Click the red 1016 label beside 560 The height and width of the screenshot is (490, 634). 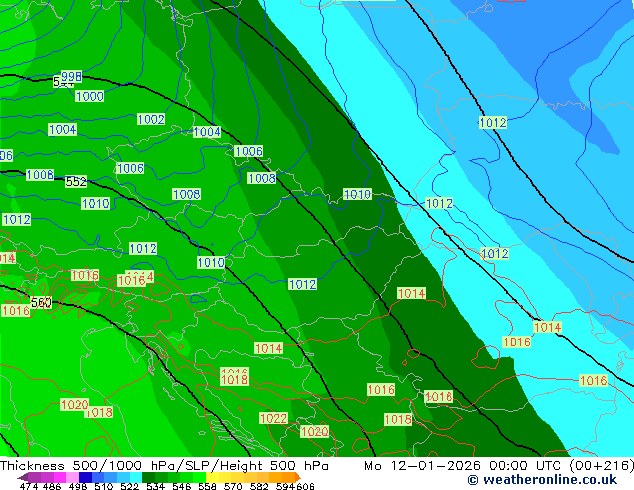tap(16, 310)
